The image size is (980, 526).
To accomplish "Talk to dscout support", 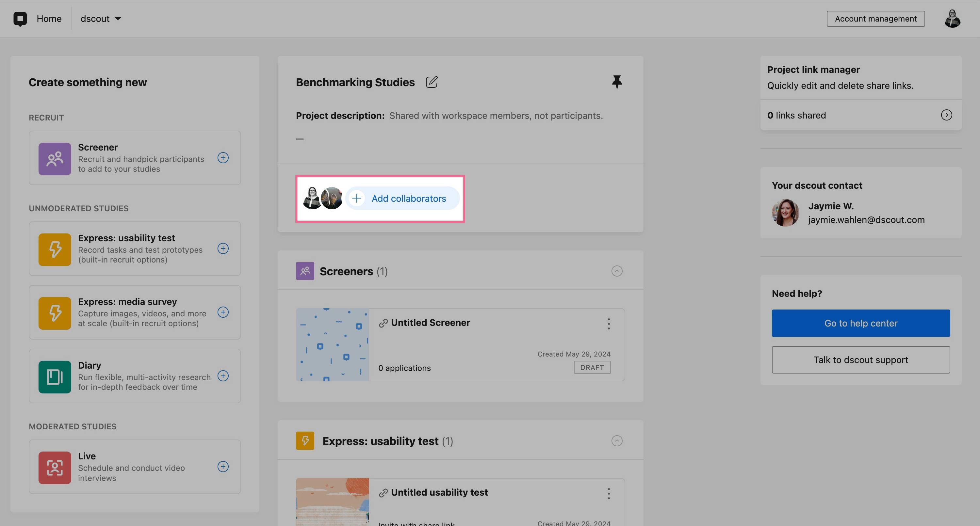I will [x=860, y=360].
